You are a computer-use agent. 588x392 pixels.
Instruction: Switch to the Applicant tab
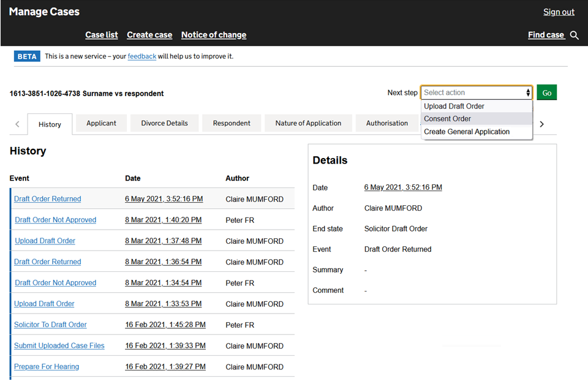coord(101,123)
